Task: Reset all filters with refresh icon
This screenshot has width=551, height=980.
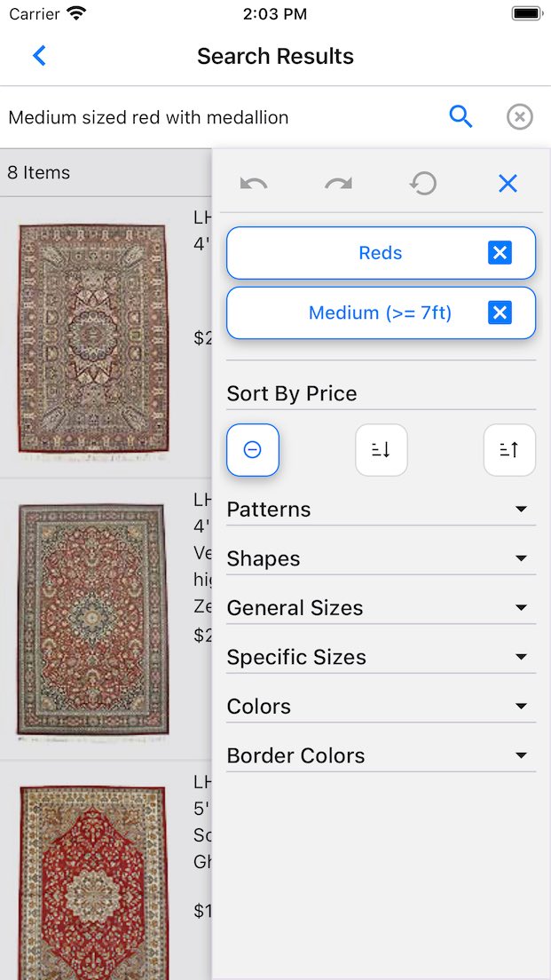Action: click(423, 184)
